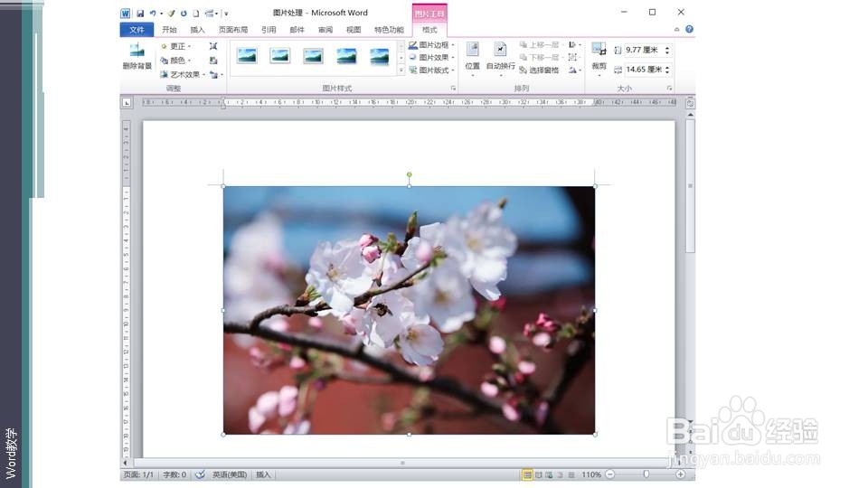Image resolution: width=868 pixels, height=488 pixels.
Task: Click the Save icon in quick access toolbar
Action: [140, 14]
